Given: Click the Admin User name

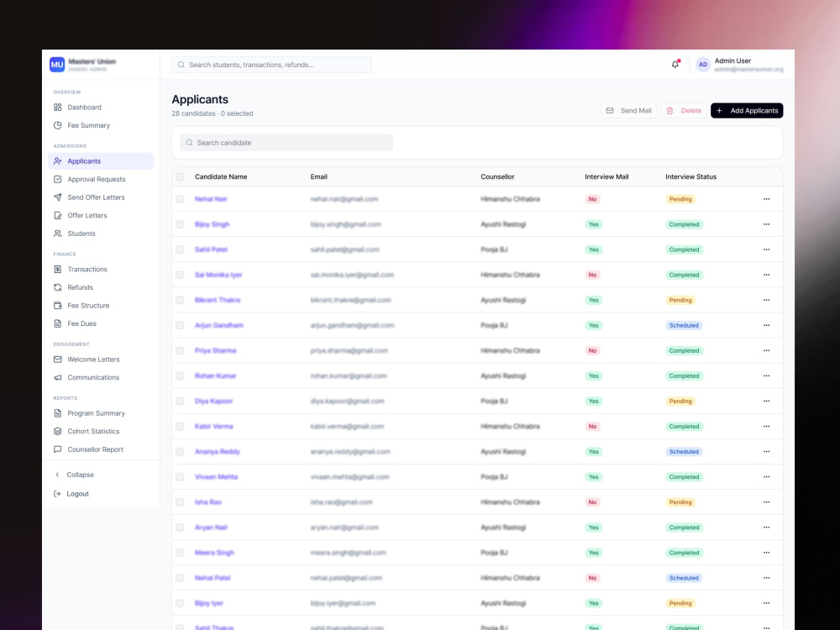Looking at the screenshot, I should pyautogui.click(x=732, y=60).
